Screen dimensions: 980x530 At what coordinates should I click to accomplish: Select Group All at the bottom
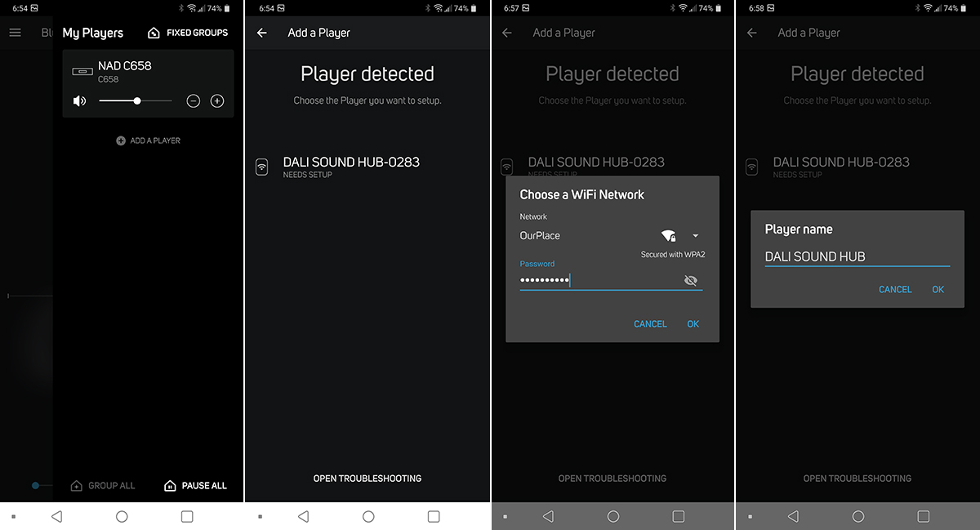tap(103, 485)
